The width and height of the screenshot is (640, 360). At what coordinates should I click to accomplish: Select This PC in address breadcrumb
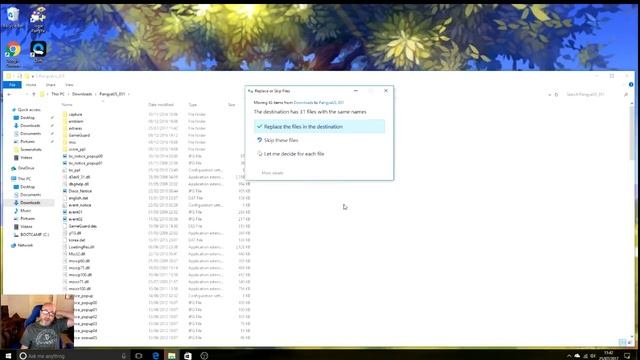58,94
